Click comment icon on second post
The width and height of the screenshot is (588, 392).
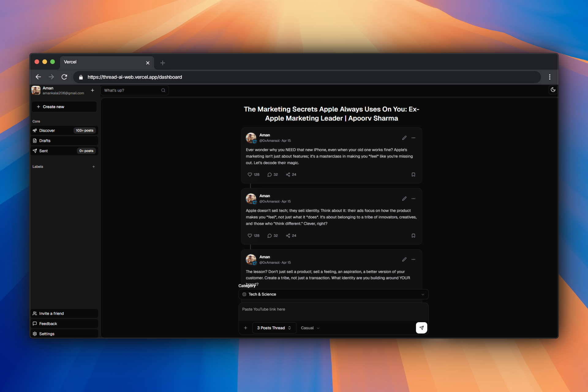tap(269, 236)
